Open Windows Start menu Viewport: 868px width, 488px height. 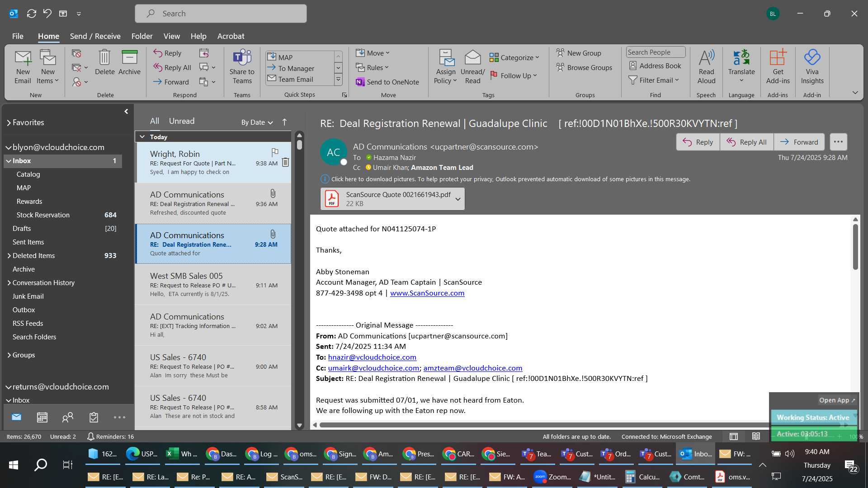(14, 465)
